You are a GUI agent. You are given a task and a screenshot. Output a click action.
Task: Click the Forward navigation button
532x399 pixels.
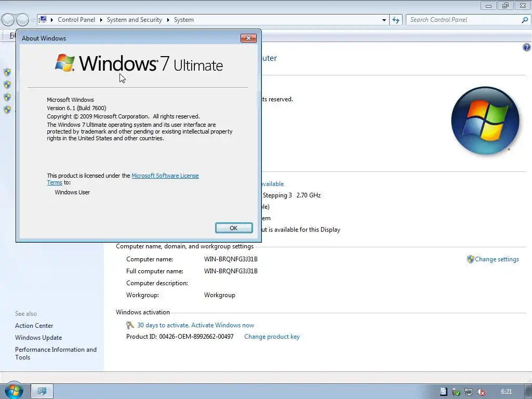point(22,20)
